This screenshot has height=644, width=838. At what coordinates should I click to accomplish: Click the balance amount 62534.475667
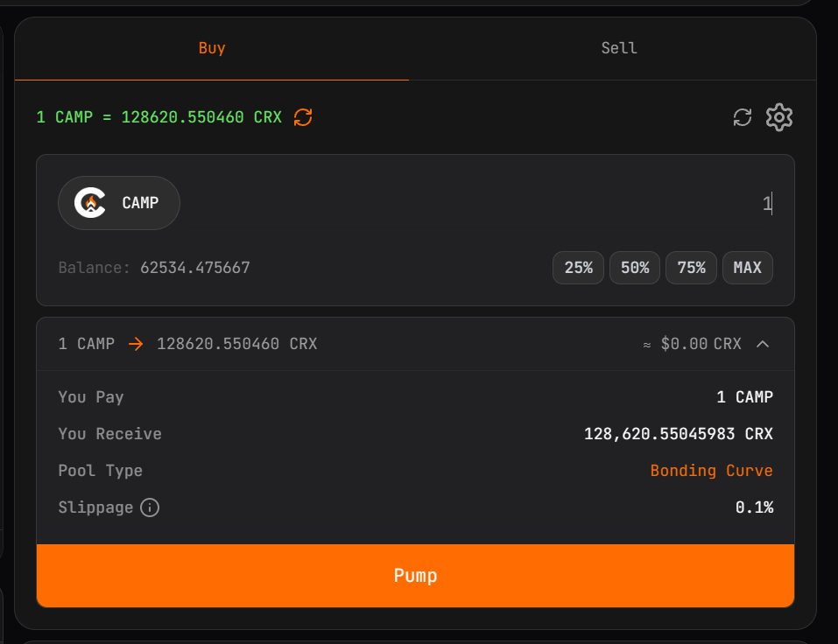tap(194, 268)
